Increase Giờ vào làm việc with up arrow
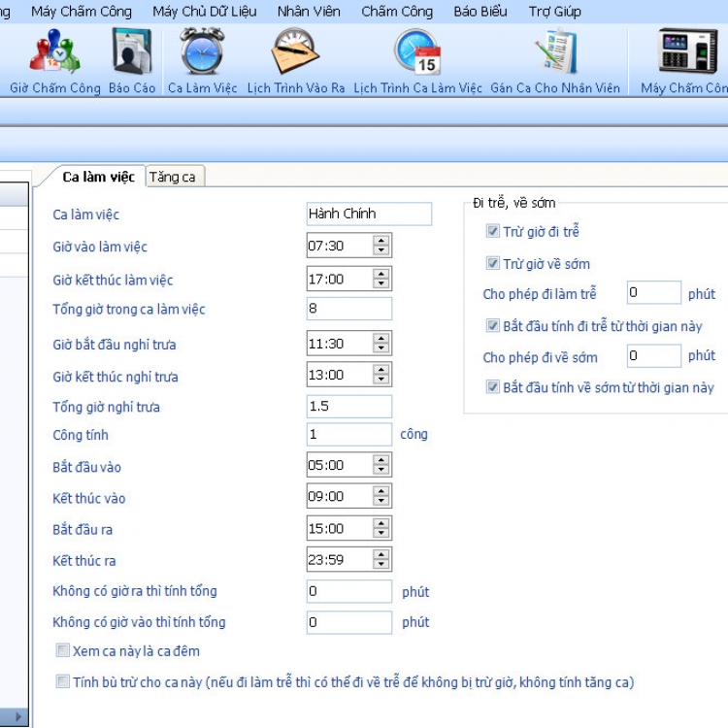 (381, 242)
